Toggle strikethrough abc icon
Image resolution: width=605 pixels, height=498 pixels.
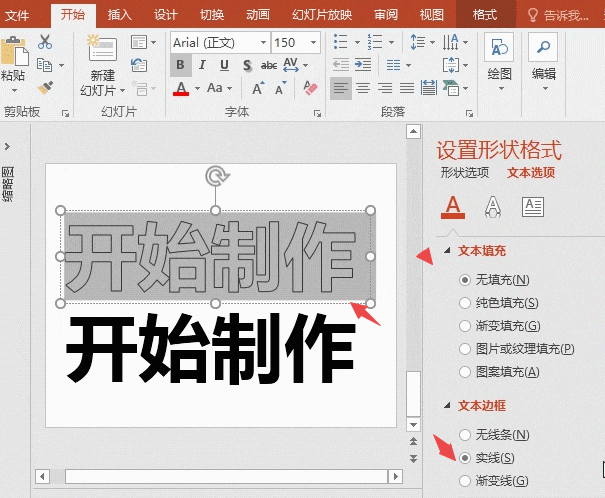(269, 66)
